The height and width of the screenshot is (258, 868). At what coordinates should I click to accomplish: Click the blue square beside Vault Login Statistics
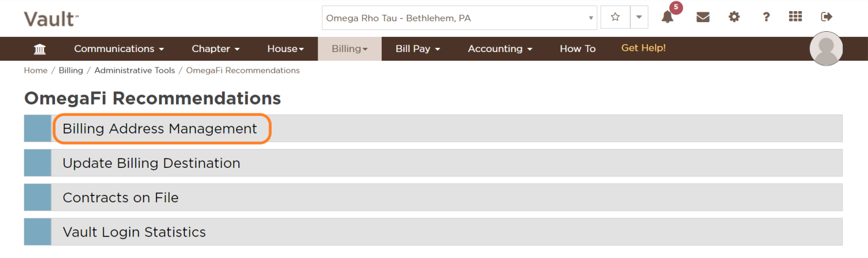[37, 232]
